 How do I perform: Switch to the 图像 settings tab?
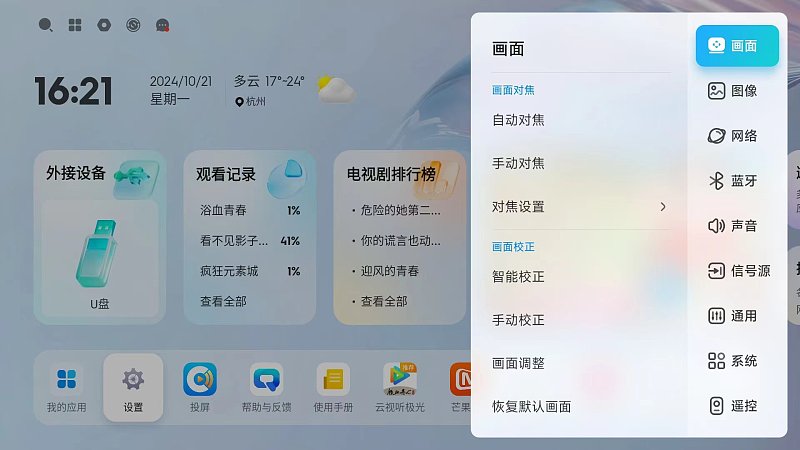(737, 91)
